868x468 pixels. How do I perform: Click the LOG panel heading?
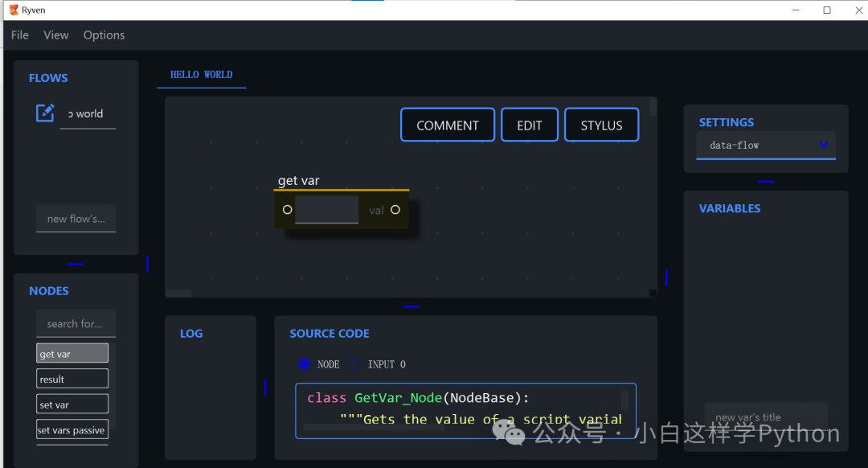point(191,334)
